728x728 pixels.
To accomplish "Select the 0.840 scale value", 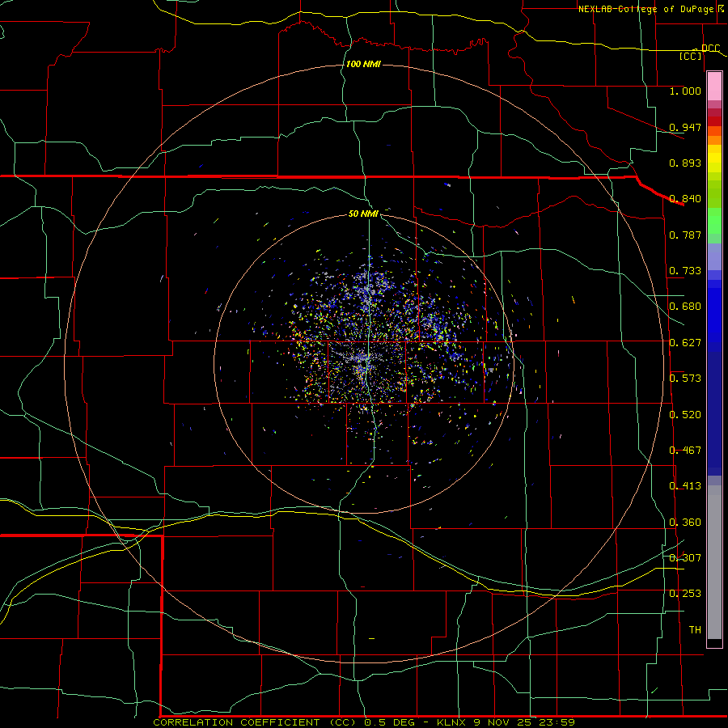I will pos(685,199).
